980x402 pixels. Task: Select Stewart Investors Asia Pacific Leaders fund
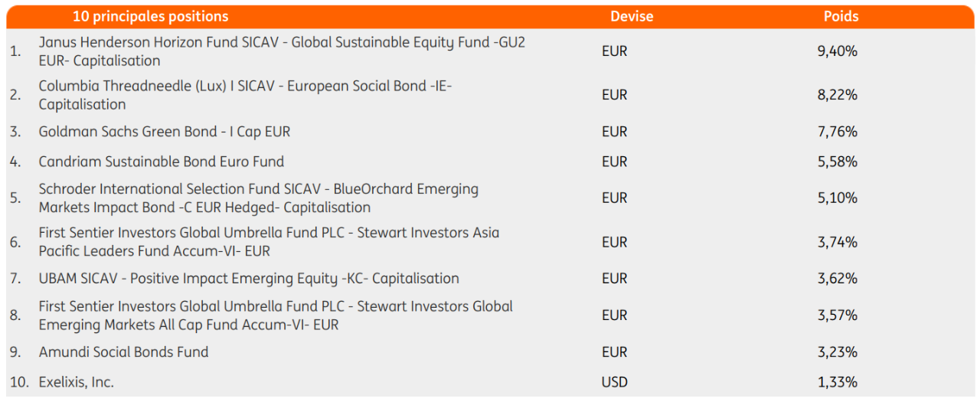(269, 241)
